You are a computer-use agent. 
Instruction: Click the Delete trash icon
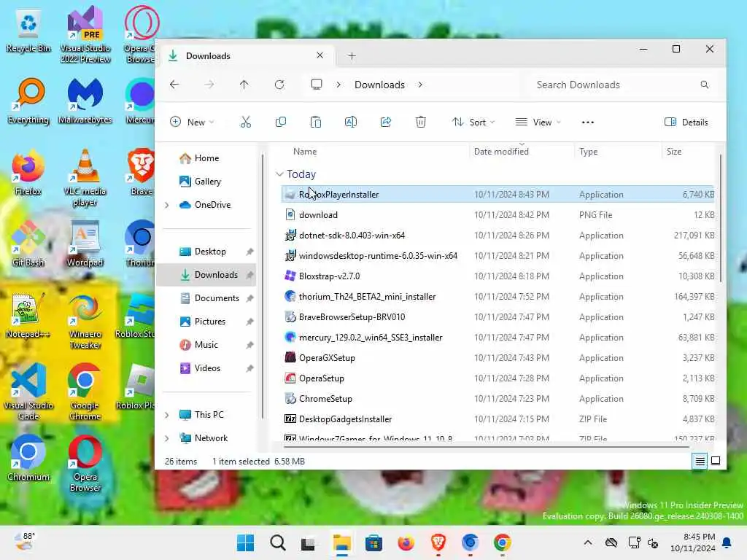pyautogui.click(x=421, y=122)
